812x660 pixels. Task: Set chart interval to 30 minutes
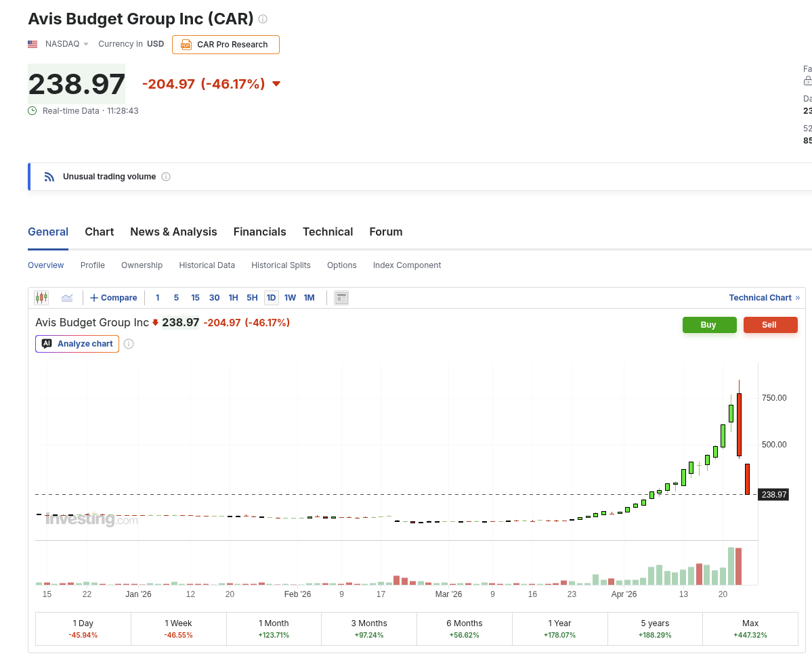point(215,298)
